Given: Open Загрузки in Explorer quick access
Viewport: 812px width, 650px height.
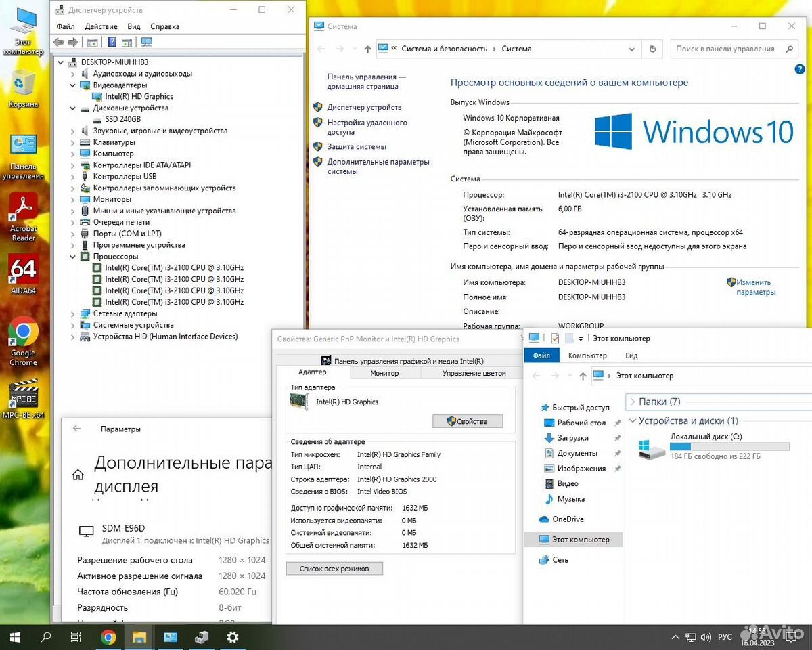Looking at the screenshot, I should (x=572, y=438).
